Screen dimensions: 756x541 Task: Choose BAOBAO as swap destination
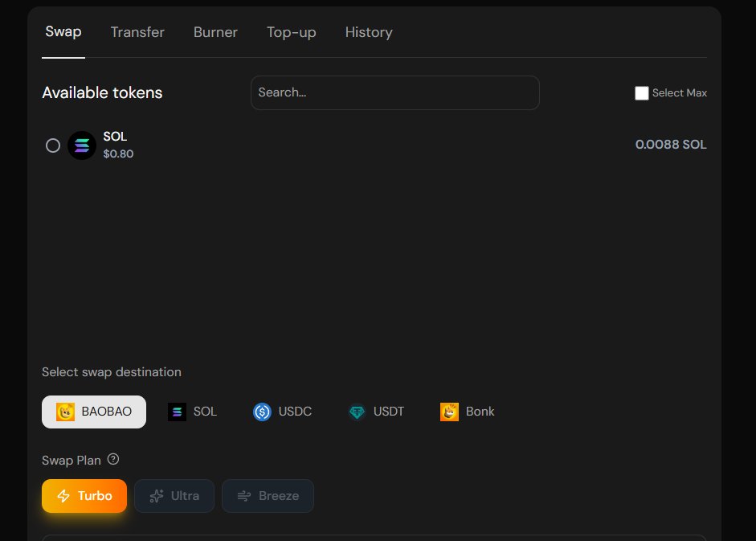pyautogui.click(x=94, y=412)
